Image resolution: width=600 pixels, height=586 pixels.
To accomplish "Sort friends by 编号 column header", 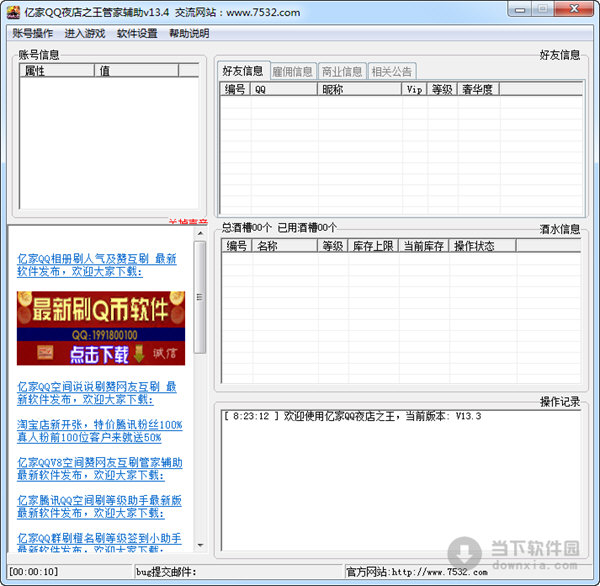I will click(x=235, y=90).
